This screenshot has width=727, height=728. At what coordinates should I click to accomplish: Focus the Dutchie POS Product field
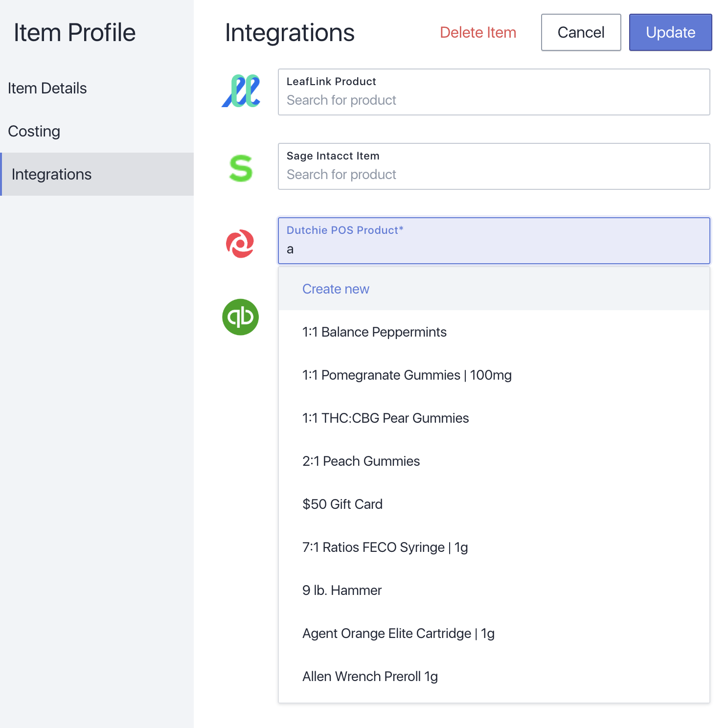pos(494,241)
